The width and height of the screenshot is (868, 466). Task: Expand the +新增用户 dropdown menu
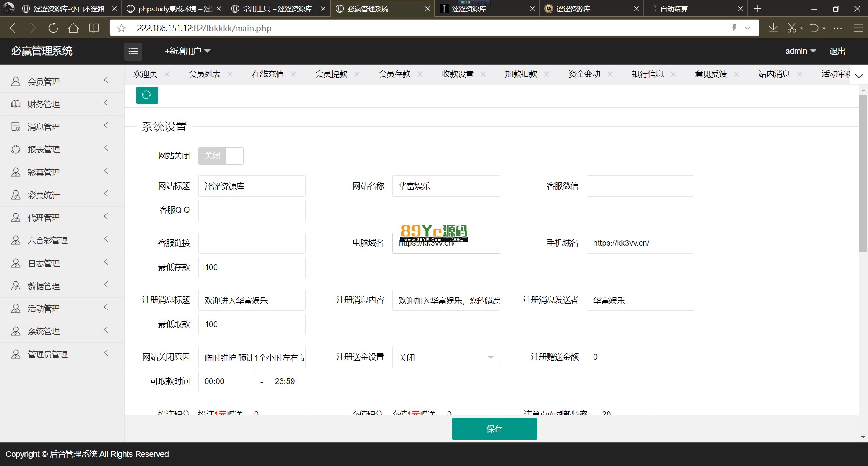(188, 51)
